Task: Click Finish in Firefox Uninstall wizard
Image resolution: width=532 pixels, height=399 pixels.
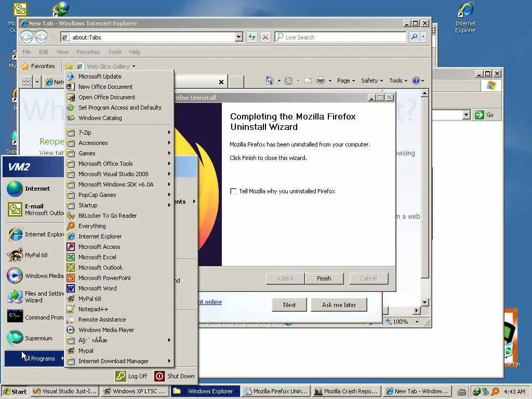Action: click(x=324, y=278)
